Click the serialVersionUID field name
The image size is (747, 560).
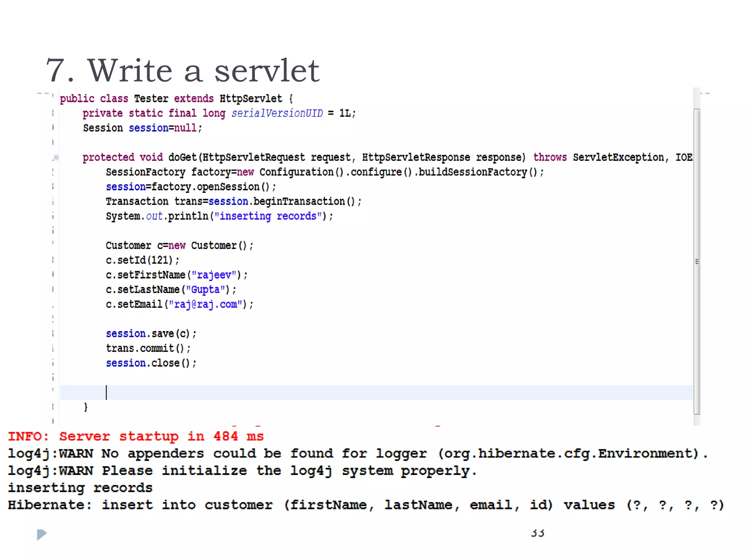(277, 113)
